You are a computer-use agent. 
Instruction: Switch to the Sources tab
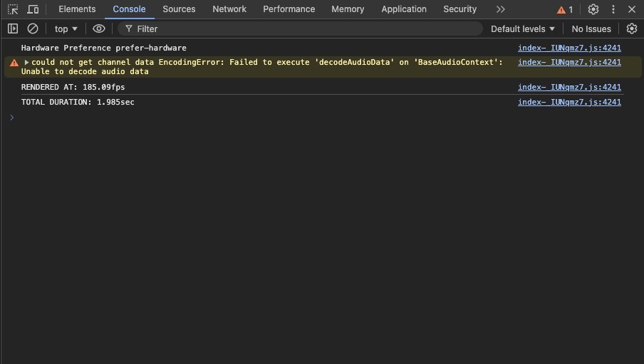point(179,9)
